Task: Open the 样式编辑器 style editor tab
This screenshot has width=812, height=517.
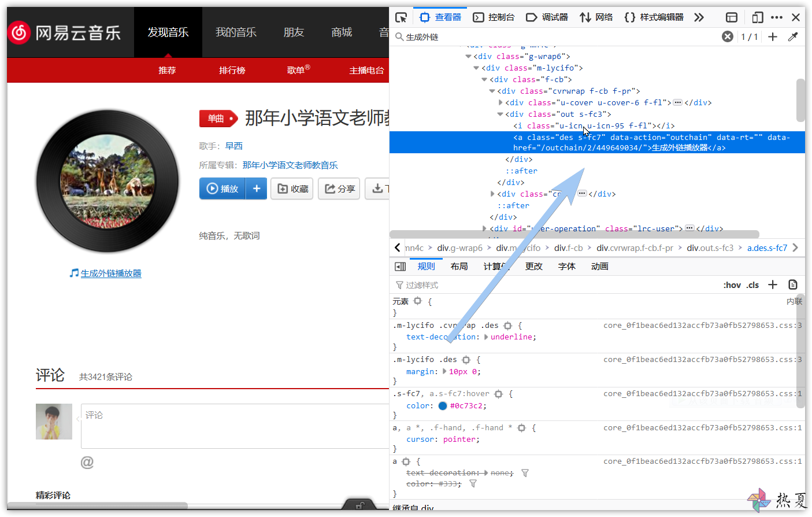Action: [654, 17]
